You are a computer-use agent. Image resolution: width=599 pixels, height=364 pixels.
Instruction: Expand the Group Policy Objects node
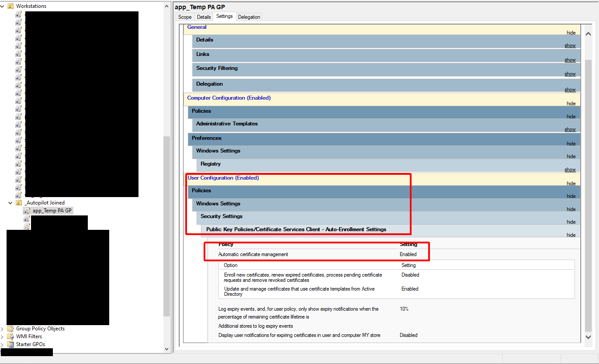3,329
